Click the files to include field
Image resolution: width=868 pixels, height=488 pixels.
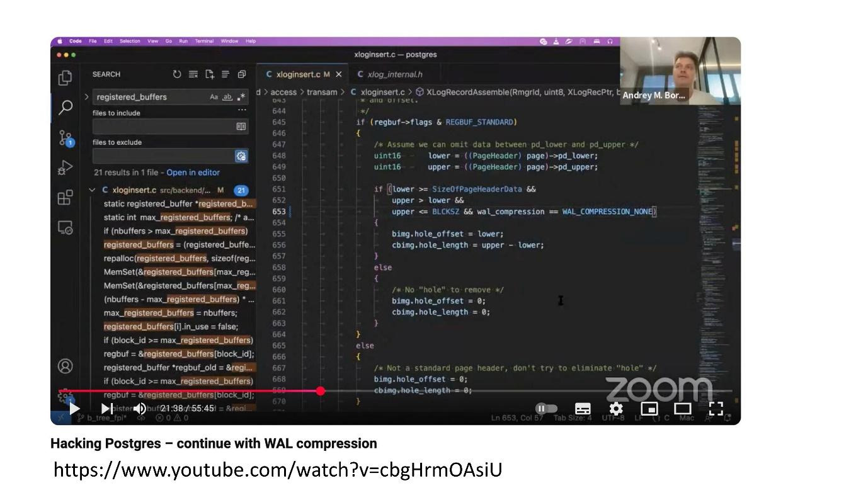(170, 127)
